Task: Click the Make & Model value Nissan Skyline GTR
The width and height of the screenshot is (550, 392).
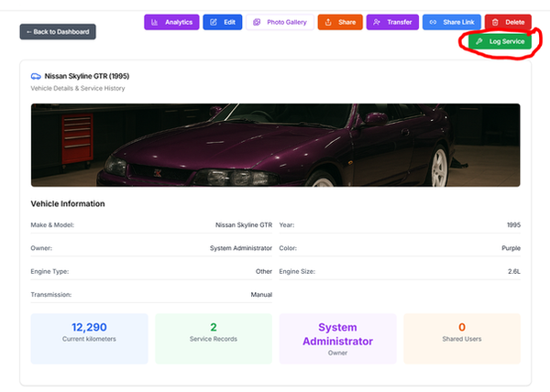Action: 244,225
